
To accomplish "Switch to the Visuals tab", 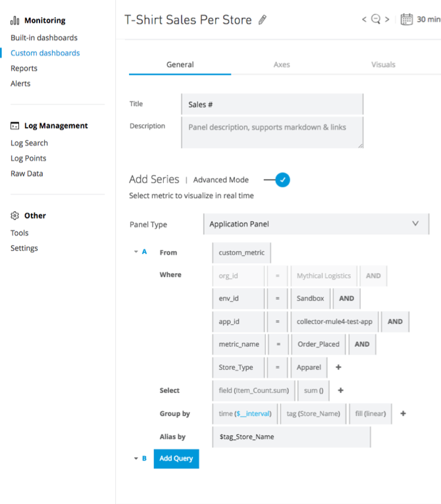I will pyautogui.click(x=383, y=64).
